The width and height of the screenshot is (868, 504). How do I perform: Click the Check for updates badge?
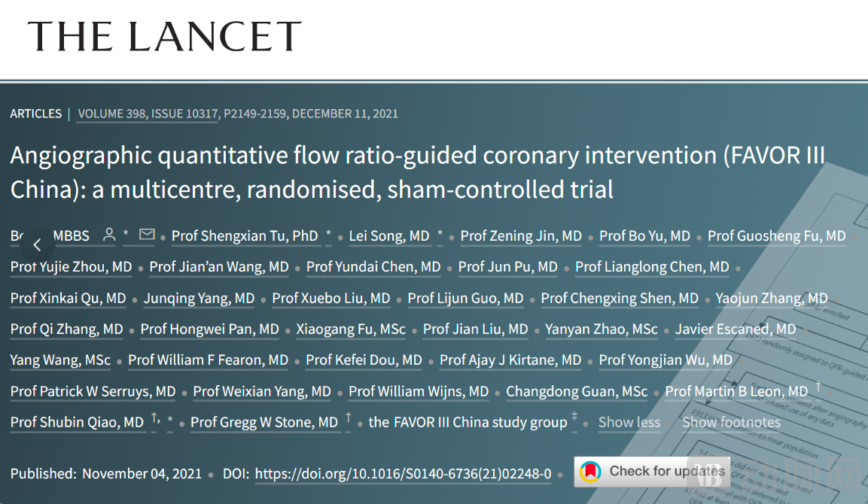tap(652, 472)
